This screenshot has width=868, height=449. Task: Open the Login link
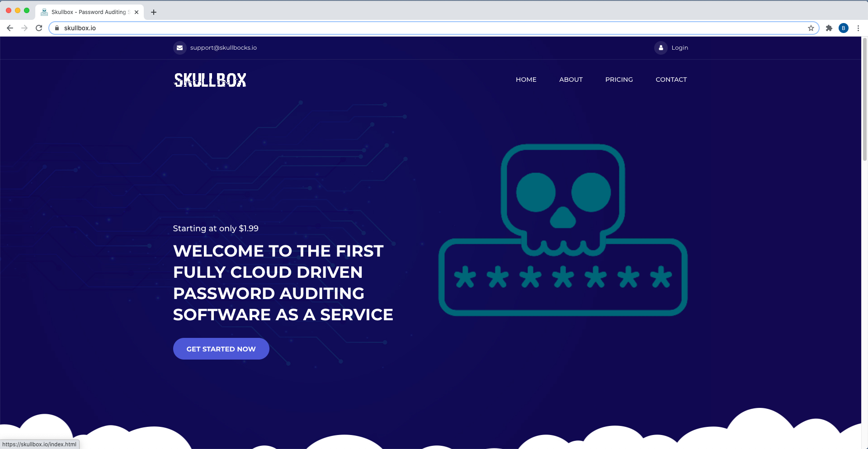(679, 47)
